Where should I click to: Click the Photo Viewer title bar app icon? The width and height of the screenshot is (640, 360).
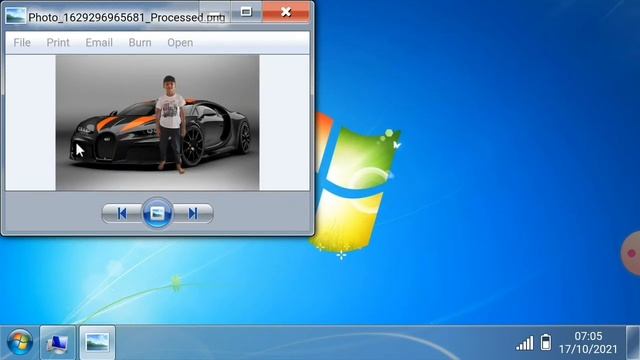click(x=16, y=16)
